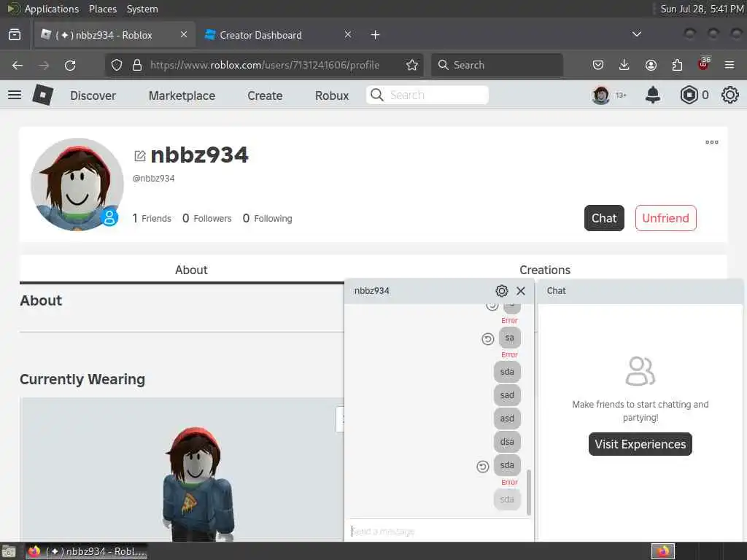
Task: Go back in browser history
Action: 18,65
